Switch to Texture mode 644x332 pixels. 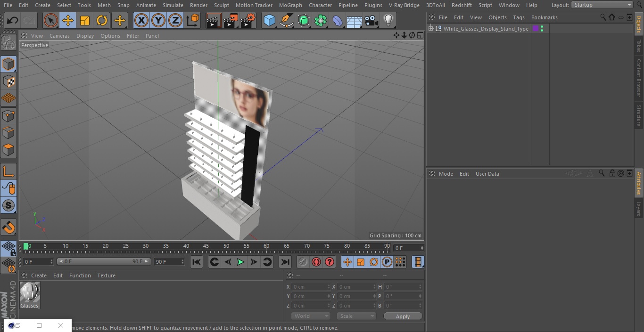click(x=8, y=81)
